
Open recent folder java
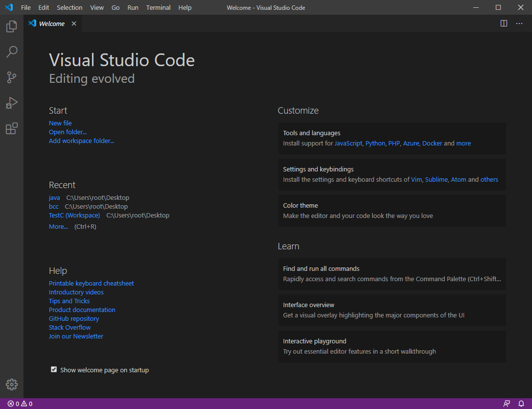pos(54,198)
